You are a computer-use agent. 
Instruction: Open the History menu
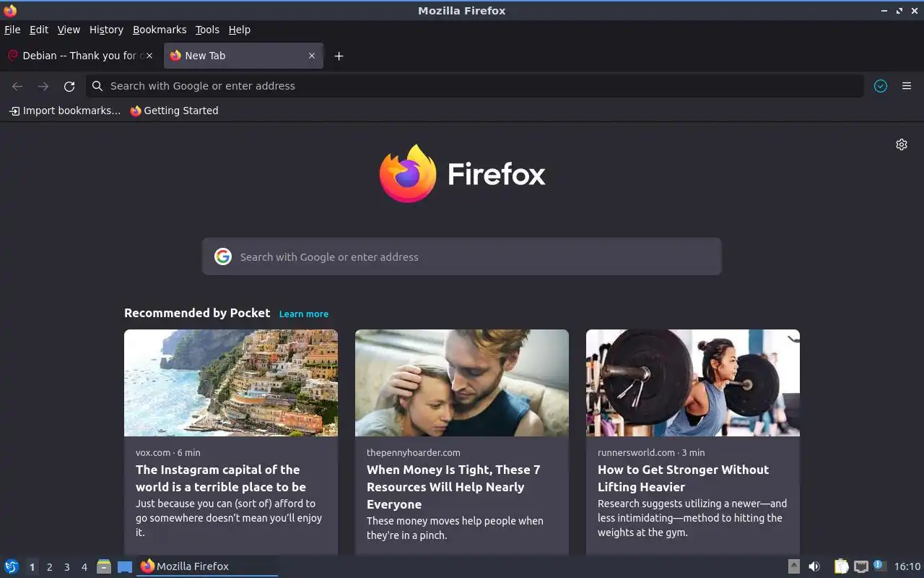tap(106, 30)
